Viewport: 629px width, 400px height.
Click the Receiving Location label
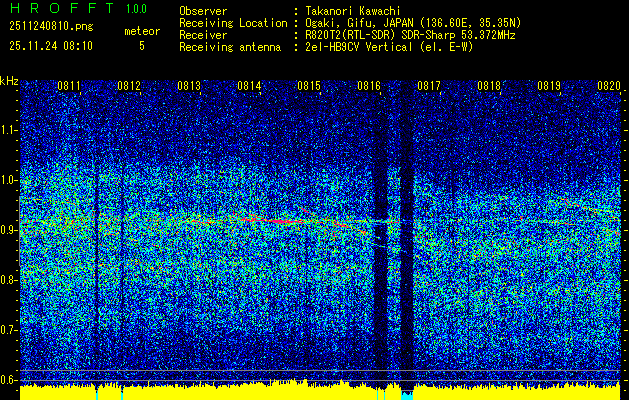233,23
